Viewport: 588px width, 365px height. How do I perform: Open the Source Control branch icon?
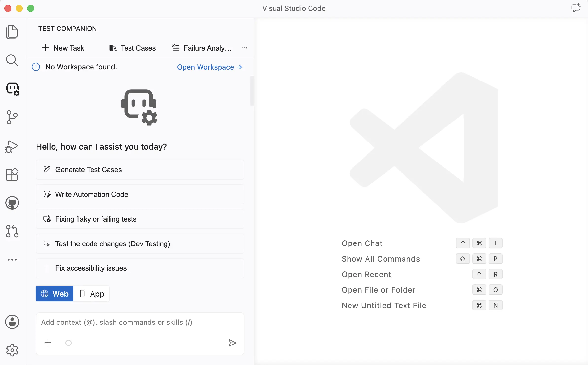coord(12,118)
